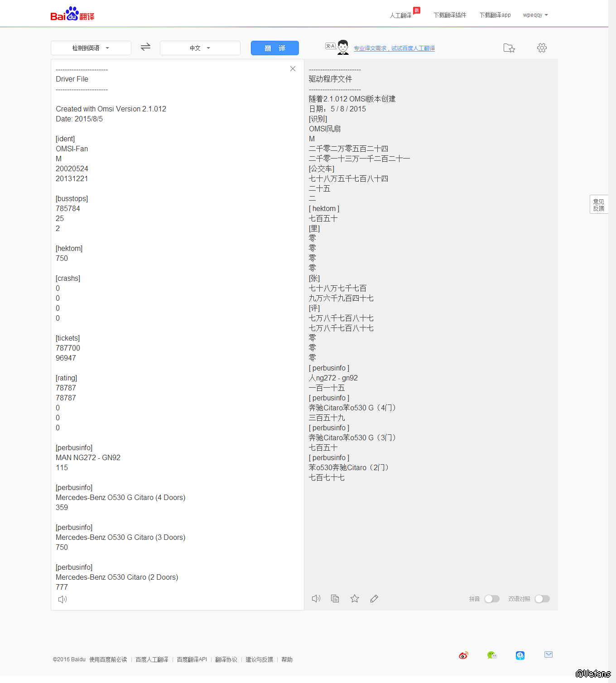Screen dimensions: 616x683
Task: Edit the translation with pencil icon
Action: 374,599
